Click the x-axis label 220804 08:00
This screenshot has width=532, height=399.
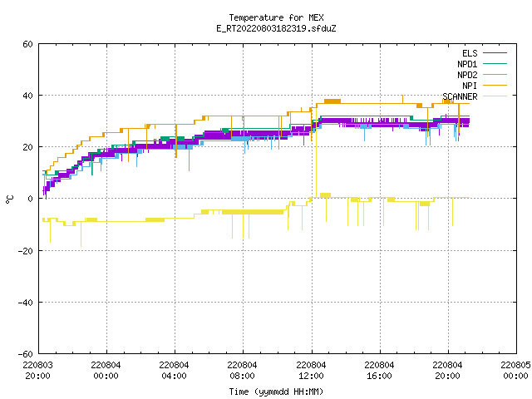tap(242, 371)
